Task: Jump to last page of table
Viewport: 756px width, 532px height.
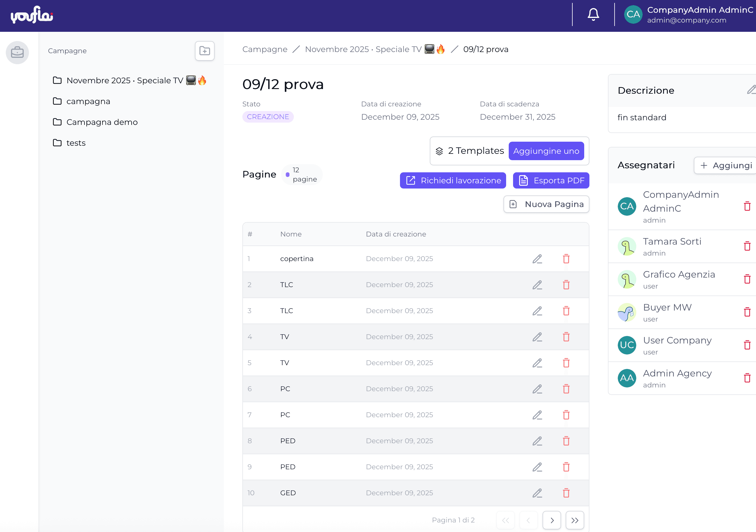Action: [575, 520]
